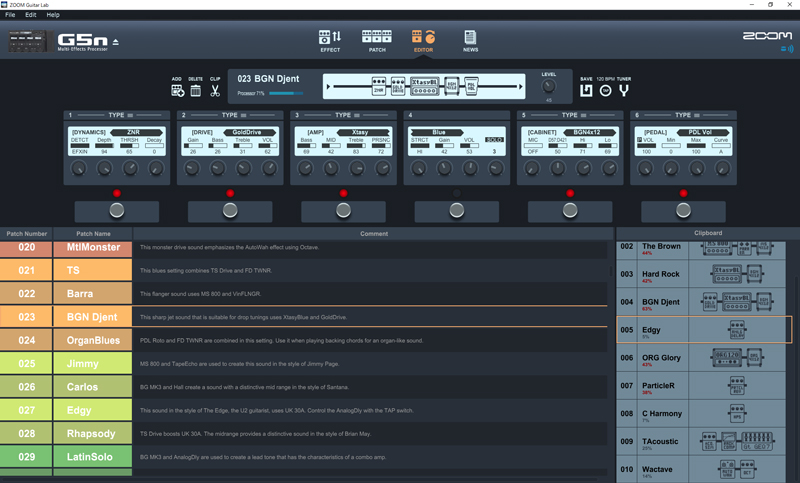Click the PDL Vol Curve knob
This screenshot has width=800, height=483.
click(x=722, y=168)
